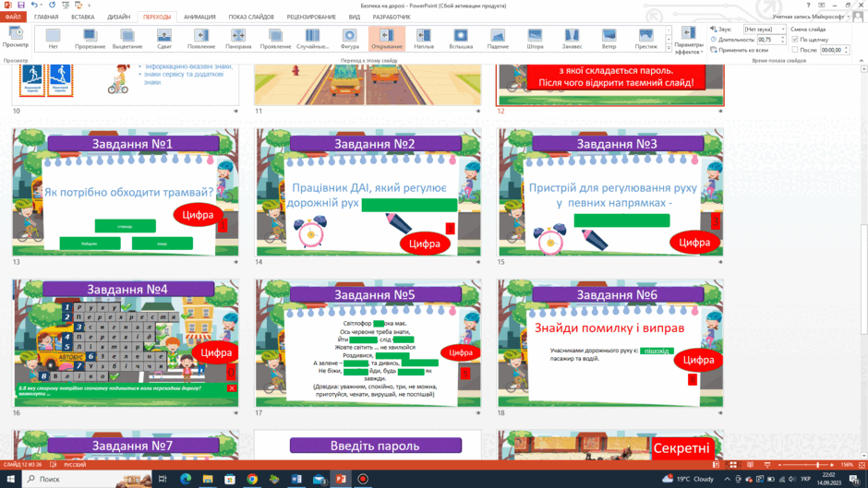Apply the Фигура transition
Viewport: 868px width, 488px height.
pos(350,39)
